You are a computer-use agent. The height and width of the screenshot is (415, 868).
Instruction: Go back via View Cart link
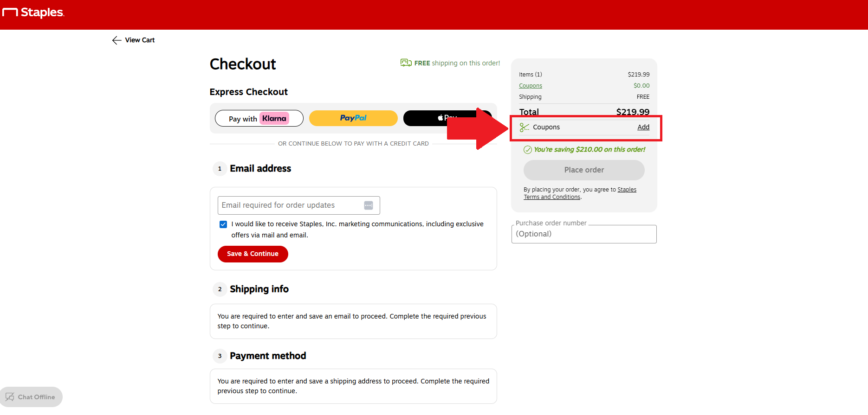tap(140, 40)
